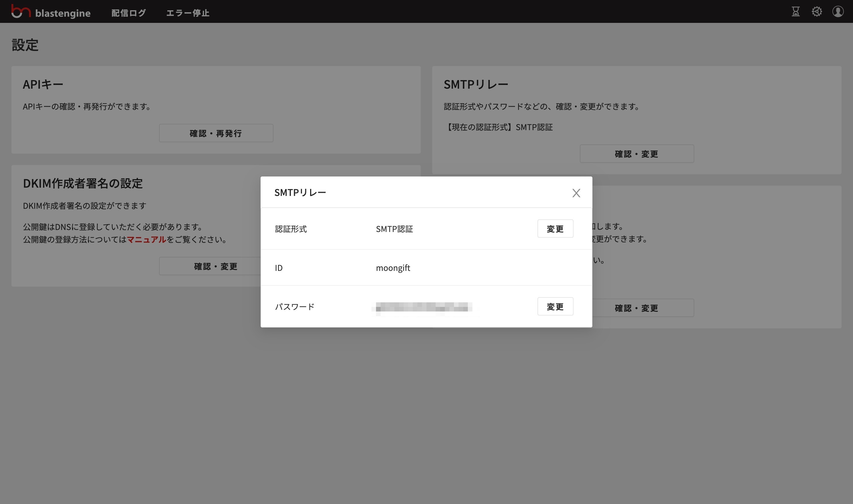Open the user account profile icon
Image resolution: width=853 pixels, height=504 pixels.
(x=838, y=11)
